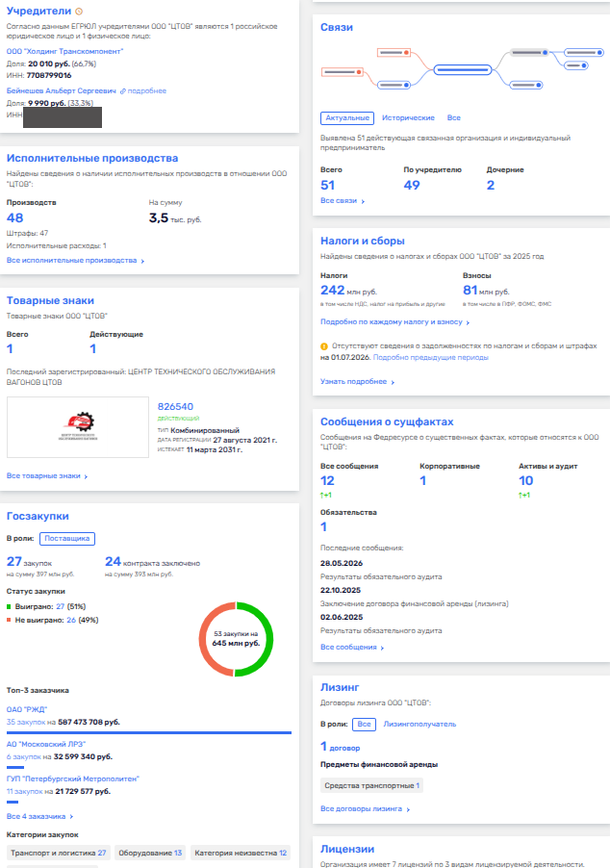Select the Поставщика role filter
This screenshot has width=610, height=868.
[x=67, y=538]
